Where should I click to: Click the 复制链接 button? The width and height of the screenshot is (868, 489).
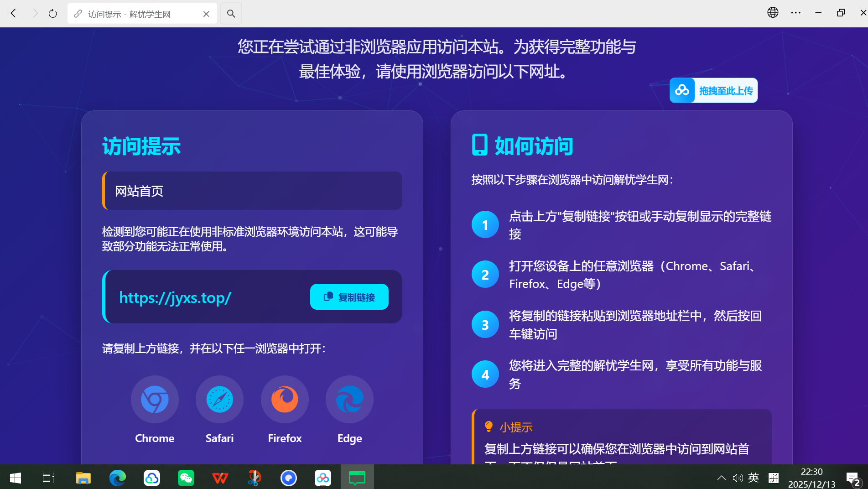tap(349, 297)
